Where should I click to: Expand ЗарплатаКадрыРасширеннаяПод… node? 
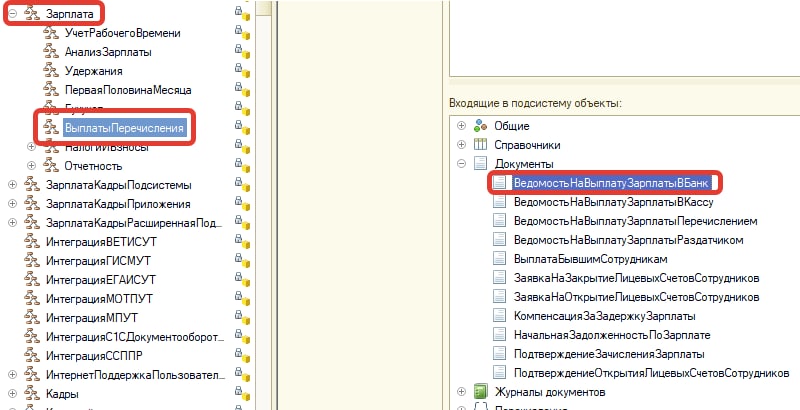[13, 223]
